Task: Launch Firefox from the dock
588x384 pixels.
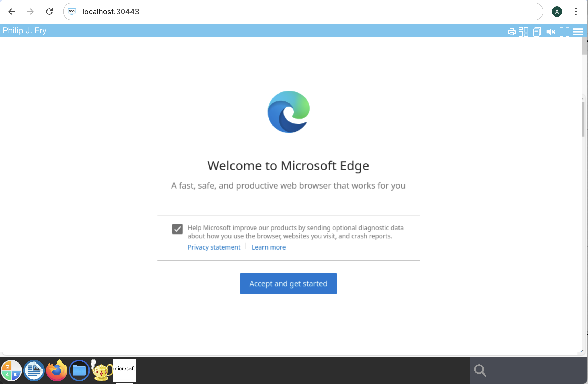Action: (x=57, y=370)
